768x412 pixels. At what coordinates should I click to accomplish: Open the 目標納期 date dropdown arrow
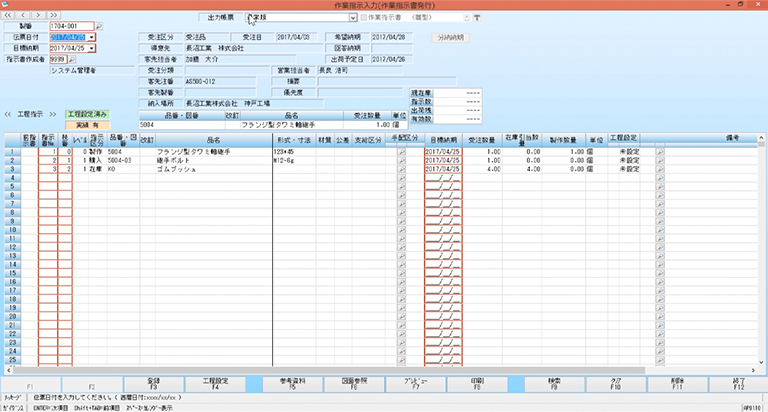92,48
